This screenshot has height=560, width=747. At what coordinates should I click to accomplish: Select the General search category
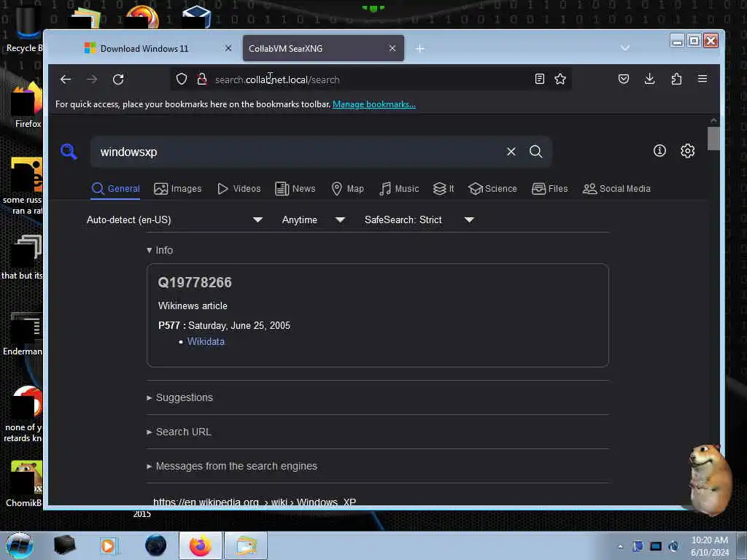tap(116, 189)
